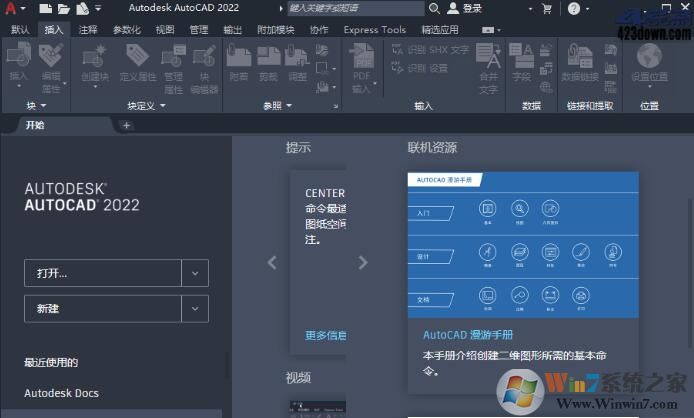Click the plus new drawing tab button

click(x=126, y=125)
